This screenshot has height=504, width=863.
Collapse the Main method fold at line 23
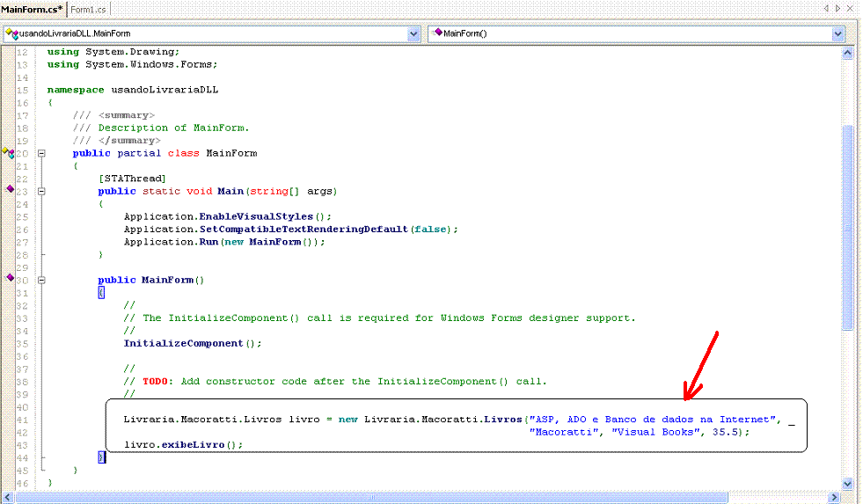tap(41, 192)
